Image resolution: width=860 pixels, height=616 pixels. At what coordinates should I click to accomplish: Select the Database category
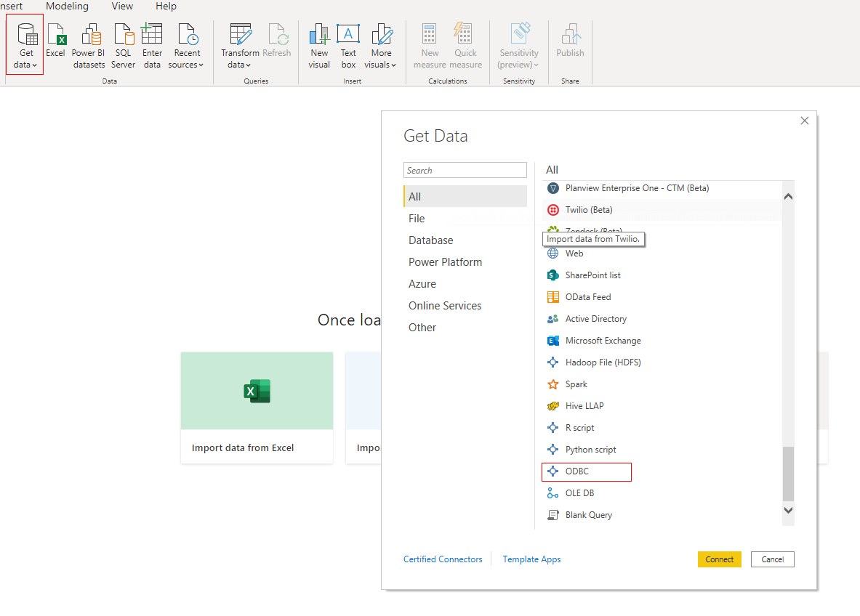pos(465,240)
